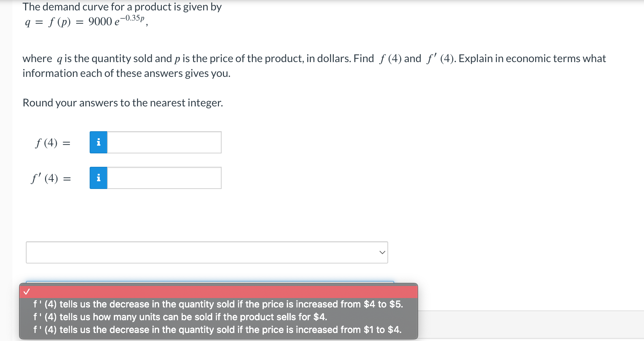Click the i symbol on the second answer box
Image resolution: width=644 pixels, height=341 pixels.
(x=98, y=178)
